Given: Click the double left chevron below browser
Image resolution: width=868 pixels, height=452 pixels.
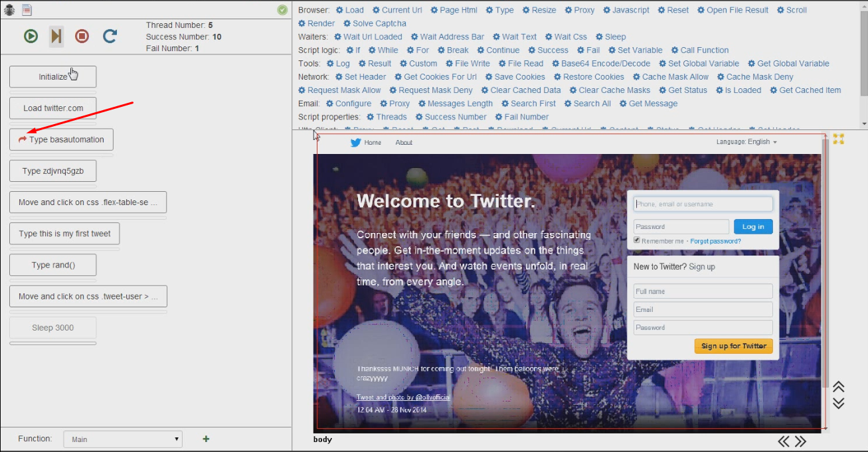Looking at the screenshot, I should pos(784,441).
